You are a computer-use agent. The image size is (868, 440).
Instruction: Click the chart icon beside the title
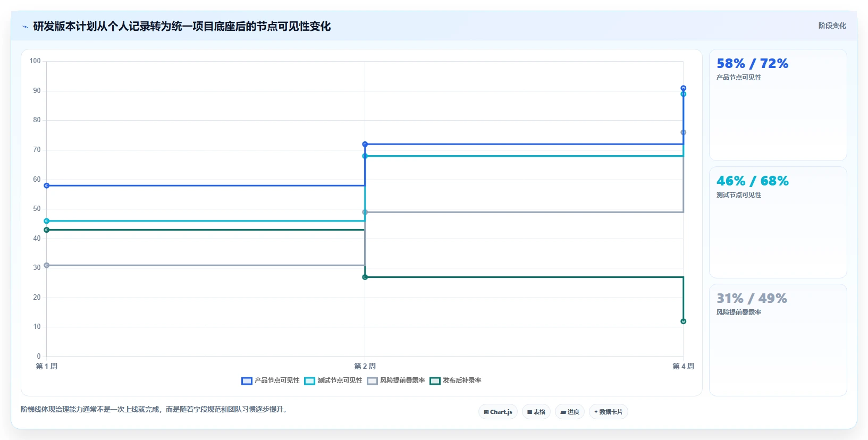pos(25,27)
